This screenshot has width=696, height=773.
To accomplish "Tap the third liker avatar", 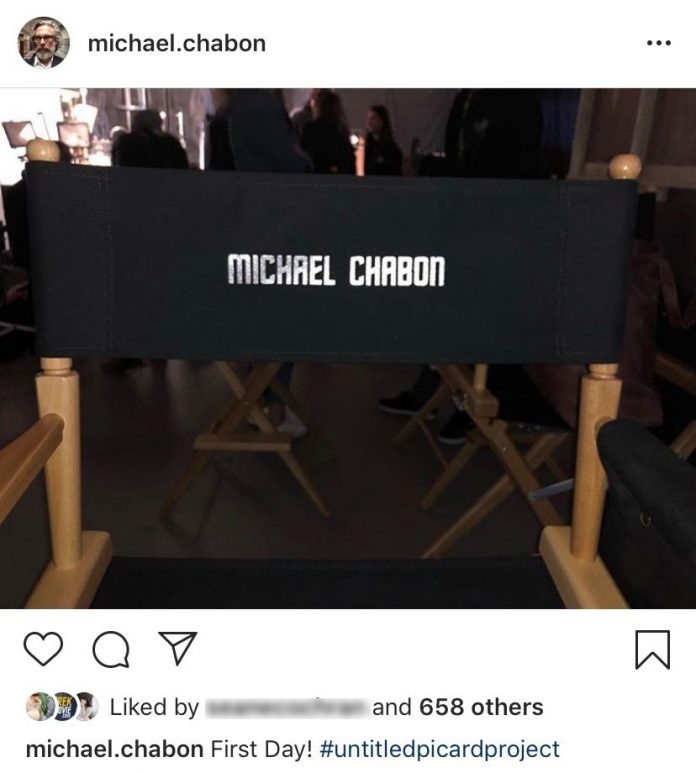I will click(x=86, y=706).
